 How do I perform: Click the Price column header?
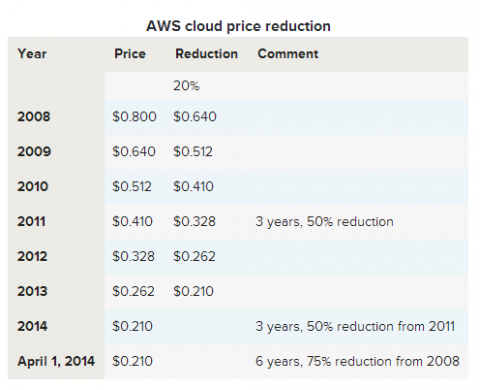coord(130,54)
